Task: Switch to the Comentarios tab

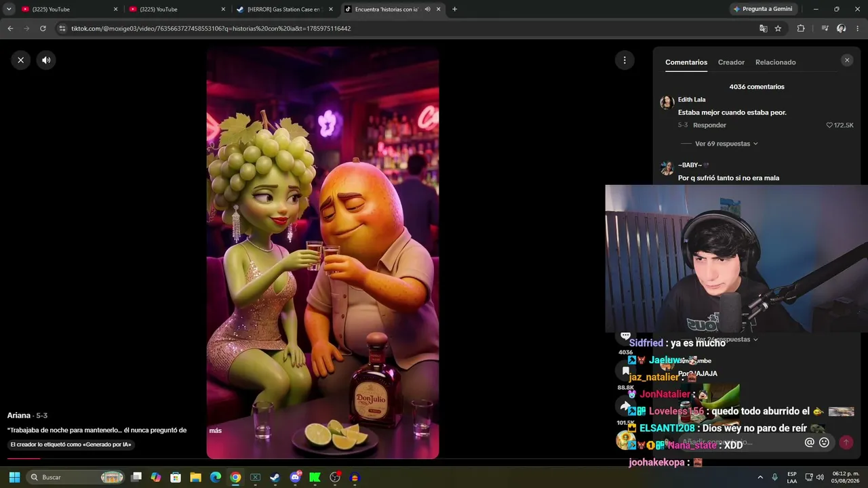Action: click(x=686, y=62)
